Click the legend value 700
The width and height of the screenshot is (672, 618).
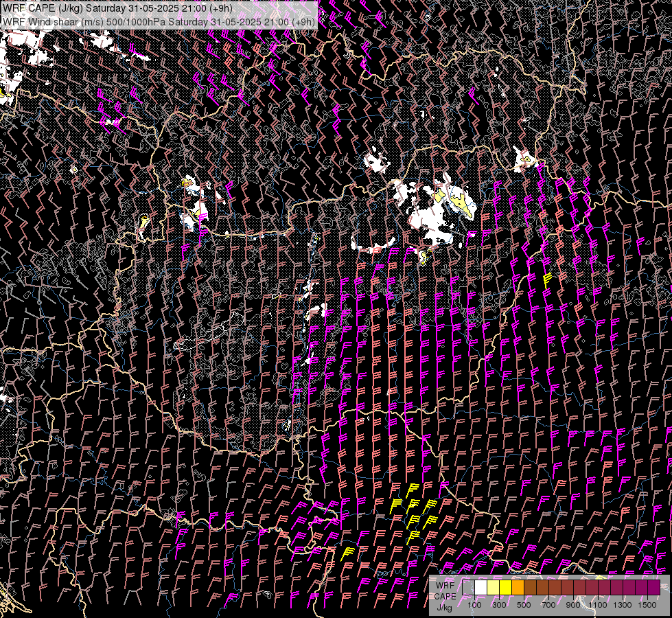coord(548,605)
